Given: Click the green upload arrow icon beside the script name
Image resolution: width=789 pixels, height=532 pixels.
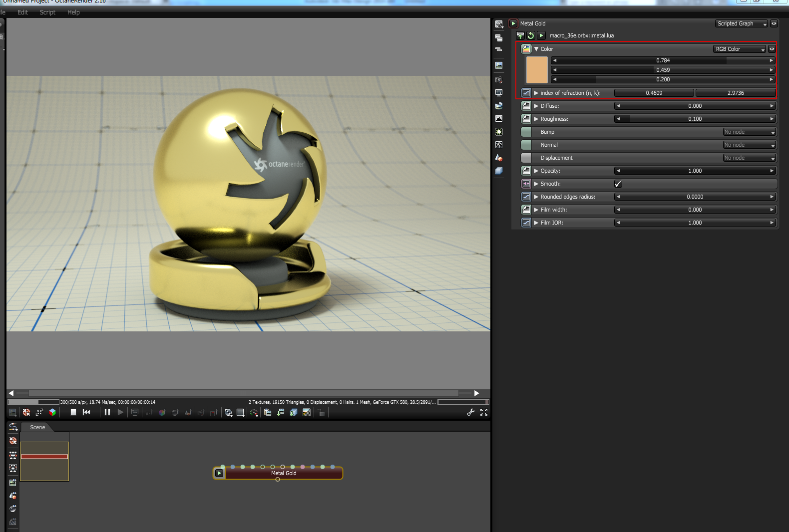Looking at the screenshot, I should [520, 35].
